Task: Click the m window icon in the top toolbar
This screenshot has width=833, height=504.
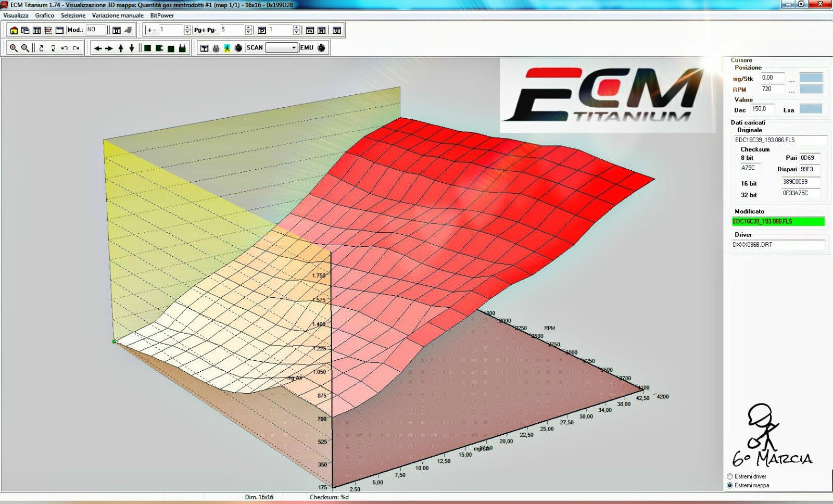Action: (x=310, y=30)
